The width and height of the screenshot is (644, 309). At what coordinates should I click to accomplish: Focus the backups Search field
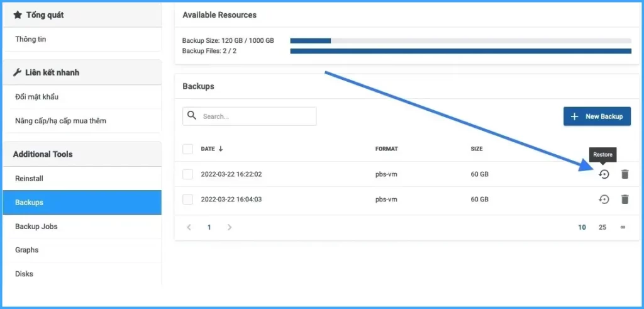coord(249,116)
